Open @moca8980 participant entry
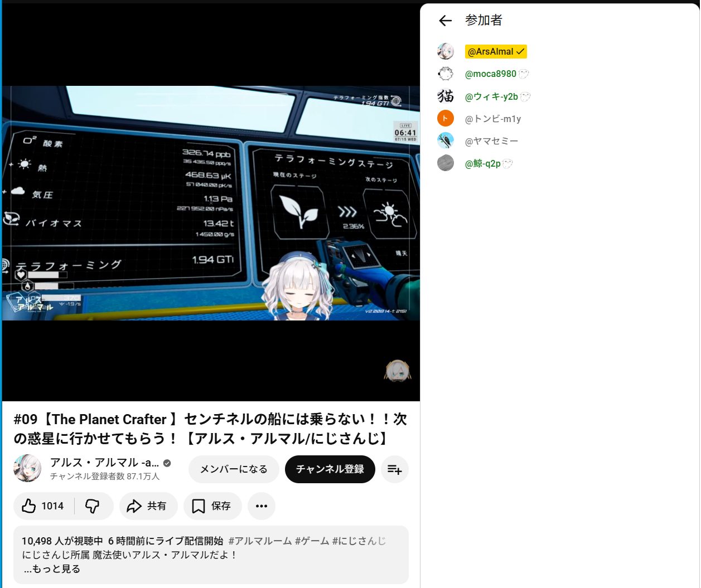This screenshot has width=701, height=588. [491, 74]
